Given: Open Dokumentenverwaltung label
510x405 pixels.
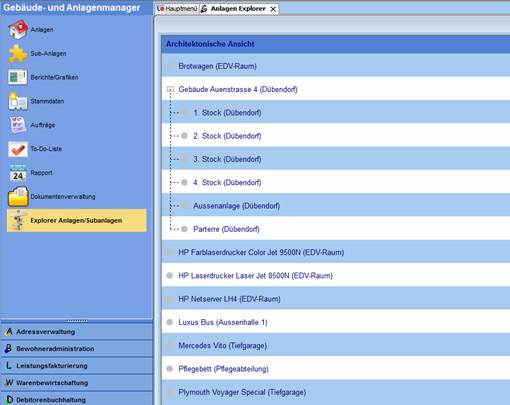Looking at the screenshot, I should [x=63, y=197].
